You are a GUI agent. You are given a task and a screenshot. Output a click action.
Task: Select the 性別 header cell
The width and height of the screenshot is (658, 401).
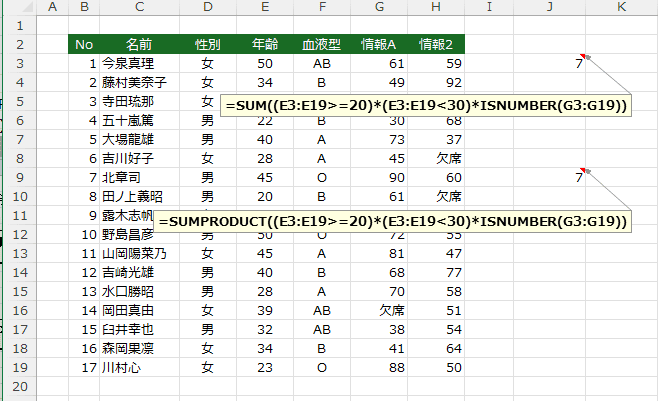pos(207,44)
